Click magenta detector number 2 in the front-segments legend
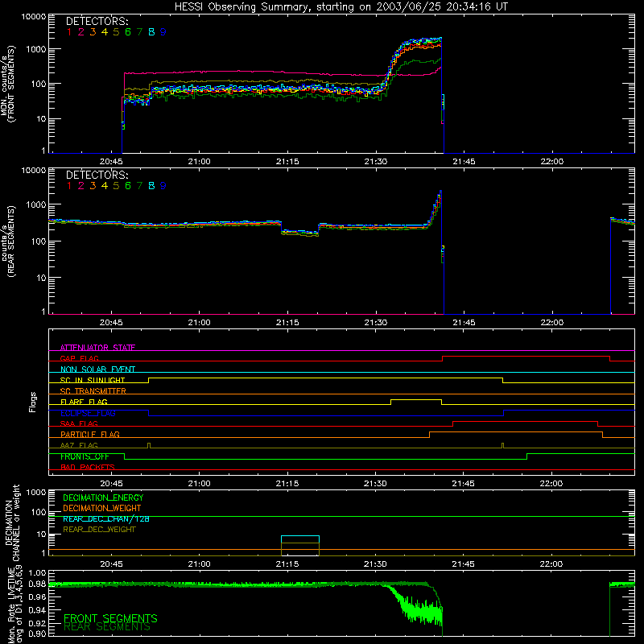The width and height of the screenshot is (644, 644). (x=81, y=32)
